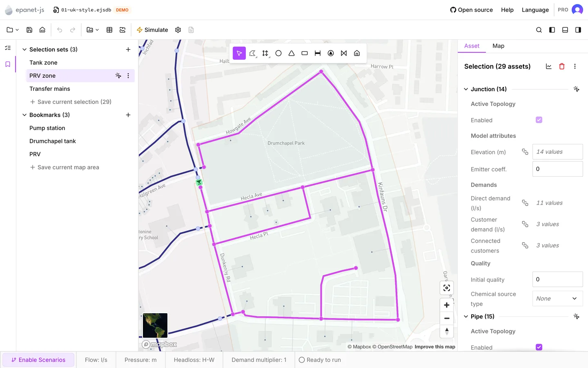The width and height of the screenshot is (588, 368).
Task: Open the file folder dropdown menu
Action: coord(13,30)
